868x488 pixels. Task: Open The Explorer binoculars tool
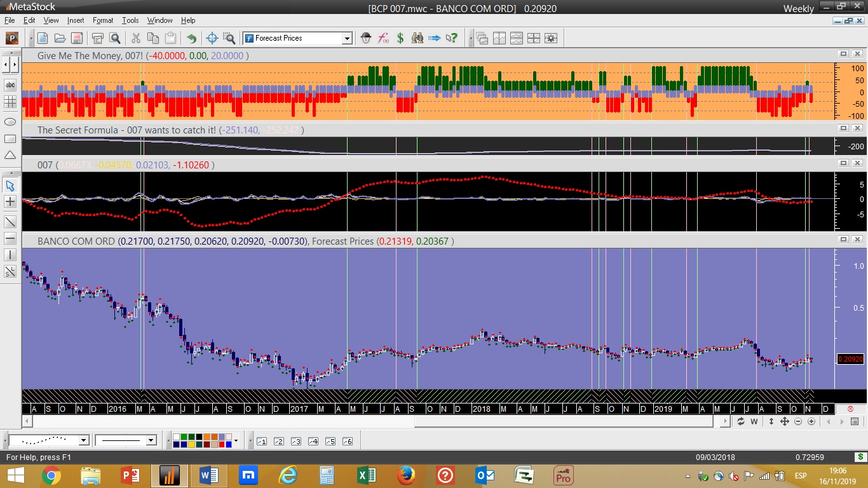coord(417,38)
